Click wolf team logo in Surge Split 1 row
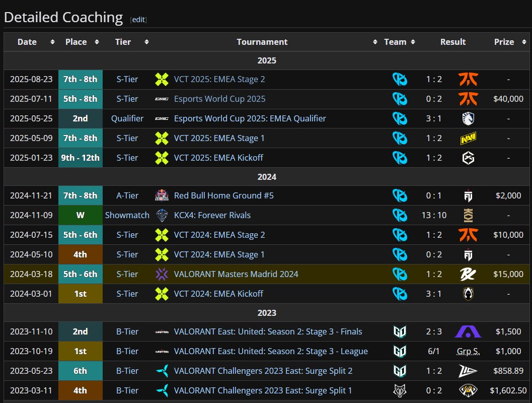 pos(400,390)
